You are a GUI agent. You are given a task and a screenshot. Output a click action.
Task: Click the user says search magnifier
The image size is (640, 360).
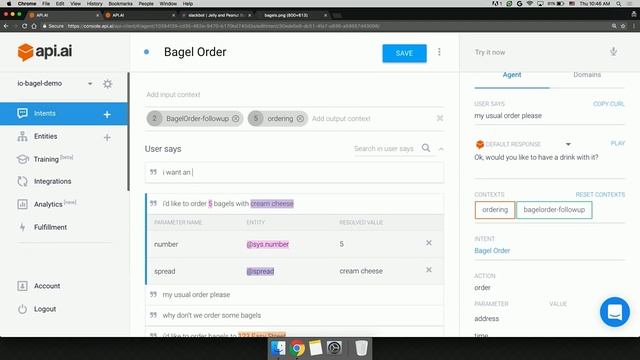click(426, 148)
